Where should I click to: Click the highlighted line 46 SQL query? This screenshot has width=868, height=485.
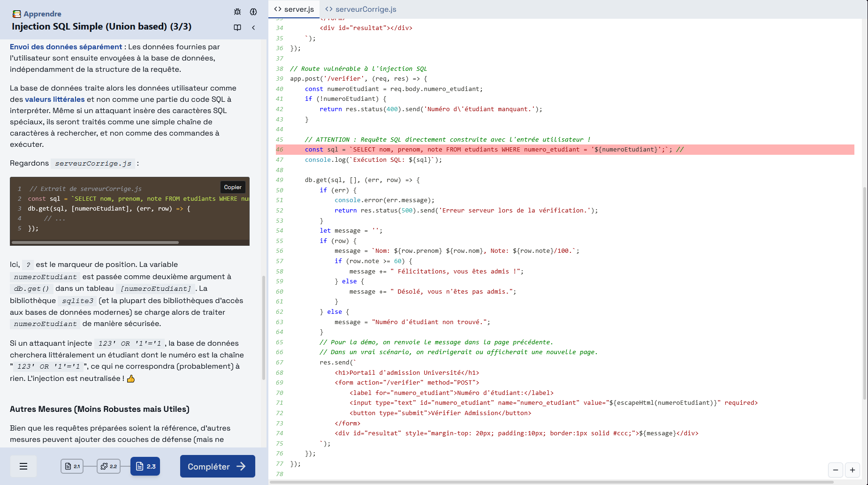pyautogui.click(x=565, y=150)
